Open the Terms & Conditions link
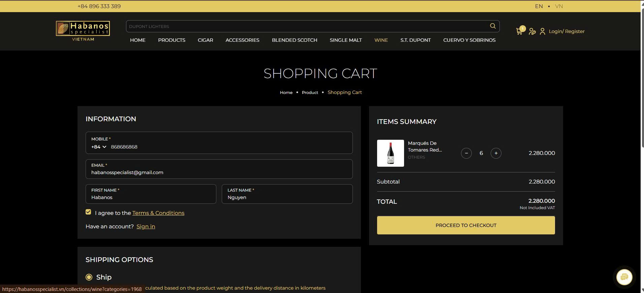Screen dimensions: 644x293 coord(158,213)
